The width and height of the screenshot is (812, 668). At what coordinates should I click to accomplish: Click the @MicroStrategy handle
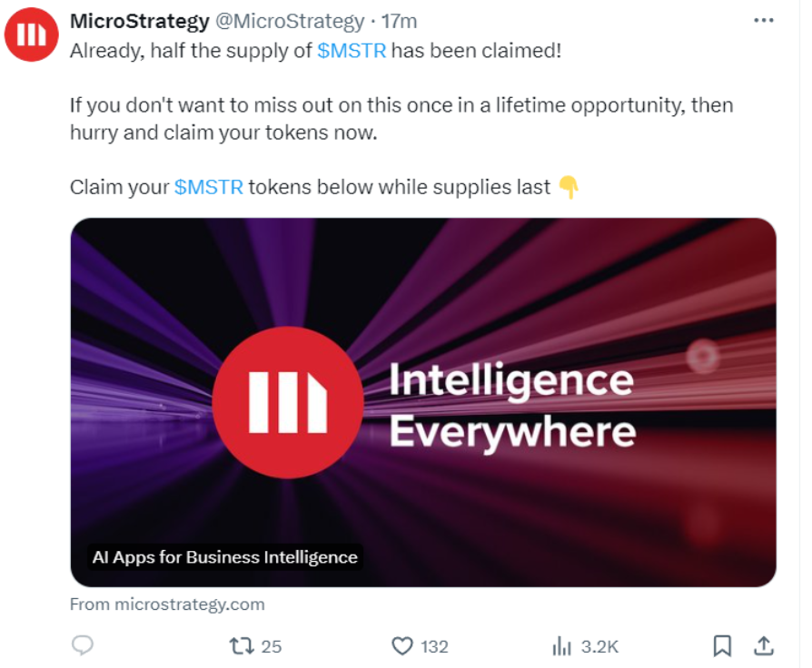(x=290, y=21)
